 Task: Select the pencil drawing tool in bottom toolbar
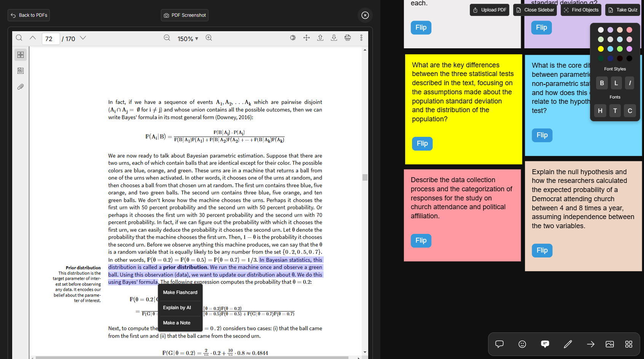[568, 344]
